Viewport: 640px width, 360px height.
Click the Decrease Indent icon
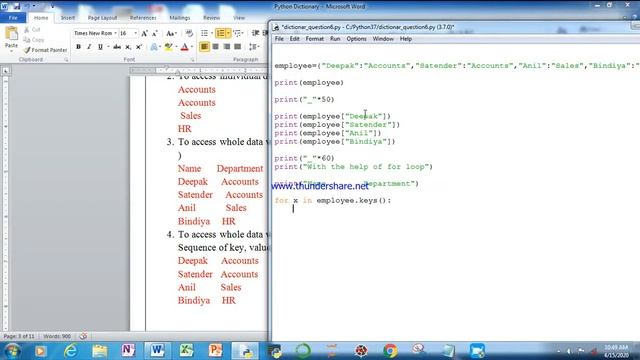pos(256,33)
